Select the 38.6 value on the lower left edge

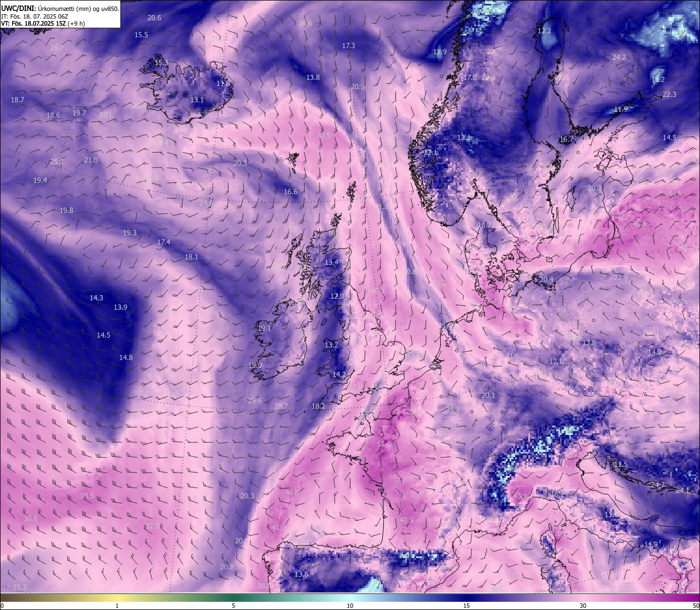(x=31, y=518)
